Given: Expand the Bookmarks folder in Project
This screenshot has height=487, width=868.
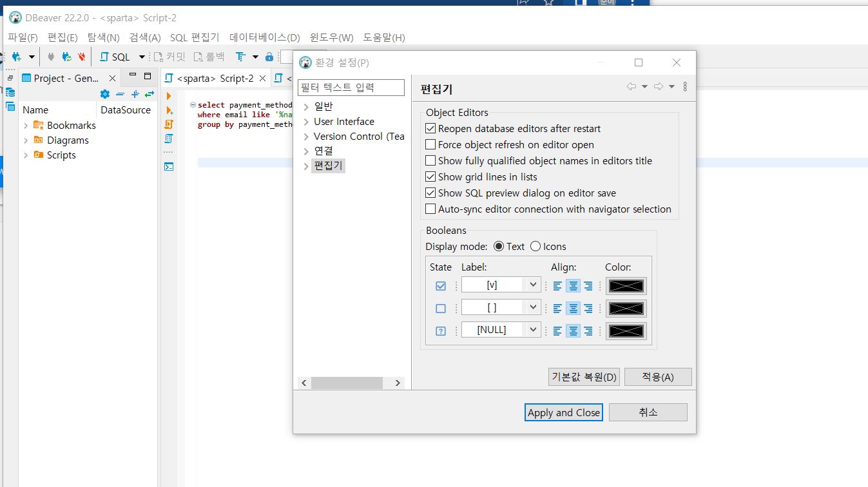Looking at the screenshot, I should coord(26,126).
